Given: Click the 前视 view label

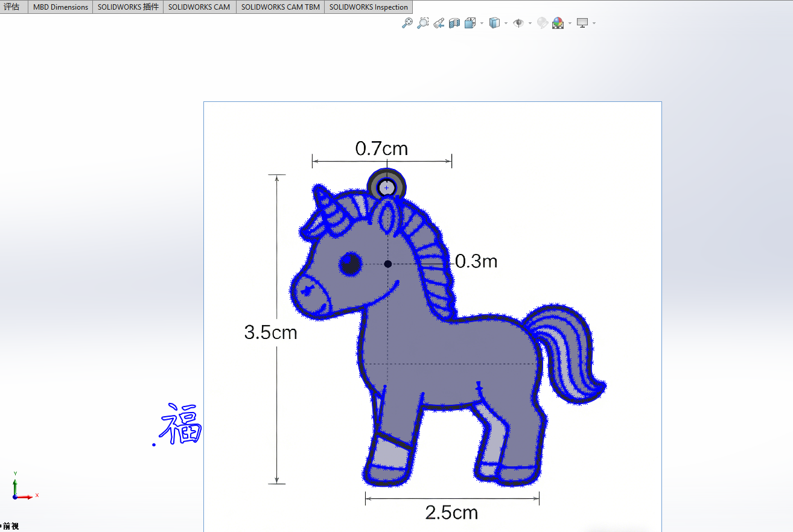Looking at the screenshot, I should [10, 526].
